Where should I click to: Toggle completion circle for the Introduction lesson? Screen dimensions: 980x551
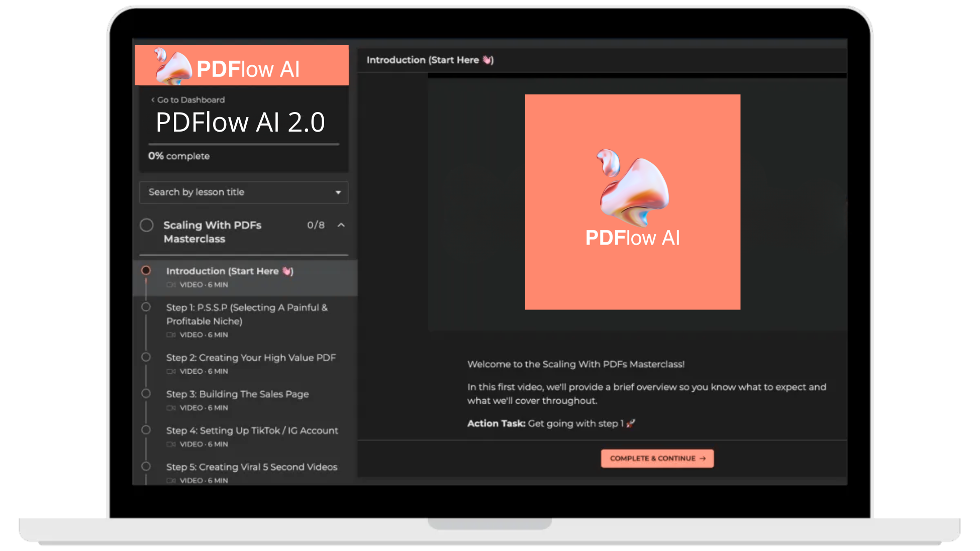coord(146,270)
